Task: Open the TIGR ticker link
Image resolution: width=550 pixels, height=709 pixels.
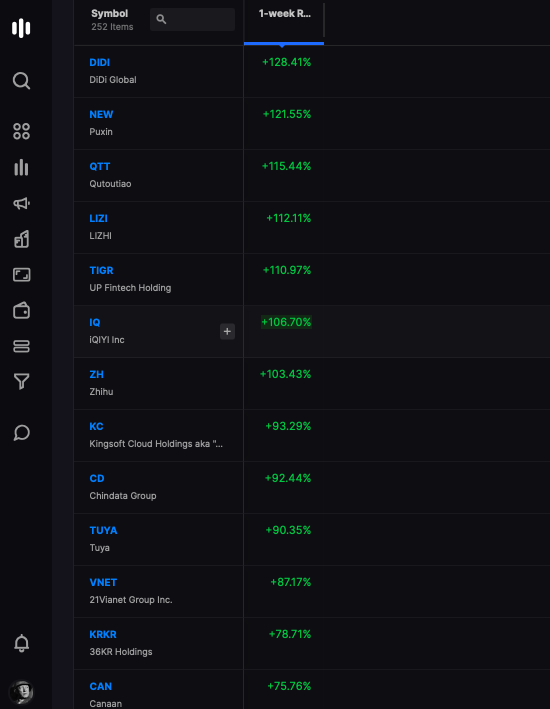Action: (101, 270)
